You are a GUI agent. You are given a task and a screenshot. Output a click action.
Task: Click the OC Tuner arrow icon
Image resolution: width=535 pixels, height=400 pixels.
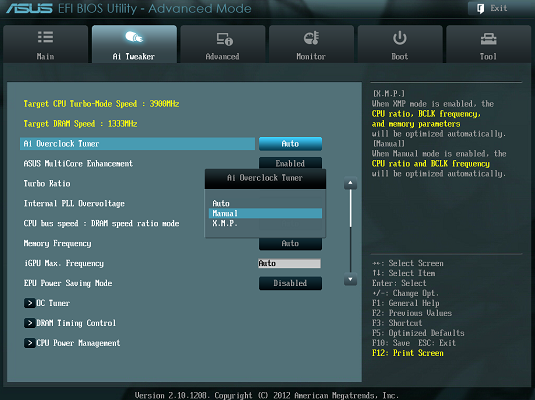[30, 303]
